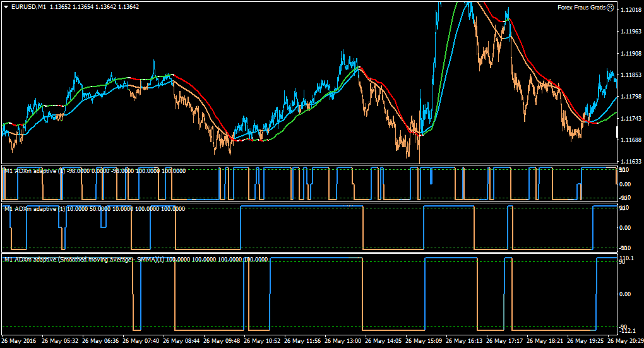This screenshot has height=348, width=644.
Task: Click the 0.00 scale value in SMMA indicator panel
Action: pyautogui.click(x=625, y=294)
